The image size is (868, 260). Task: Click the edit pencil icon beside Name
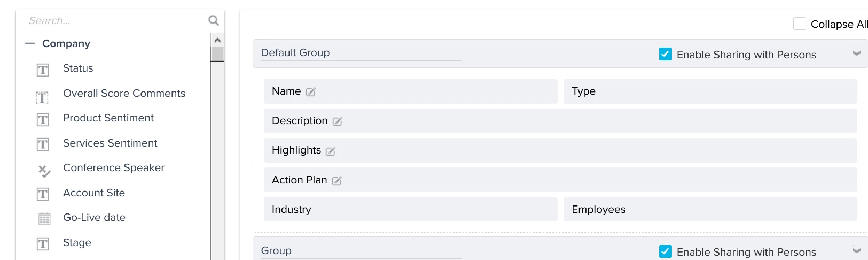click(311, 92)
